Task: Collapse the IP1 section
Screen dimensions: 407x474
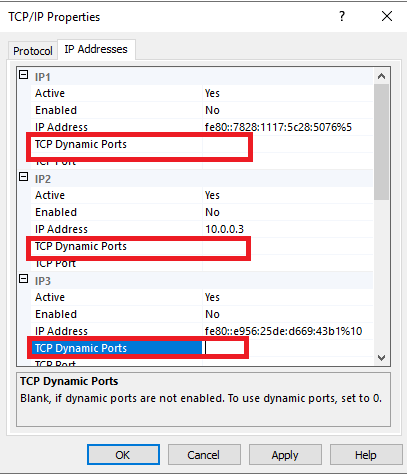Action: (x=23, y=75)
